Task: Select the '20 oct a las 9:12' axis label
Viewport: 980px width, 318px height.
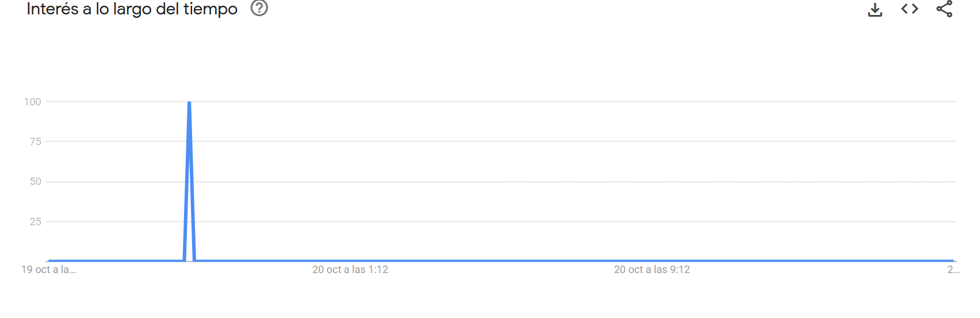Action: tap(652, 270)
